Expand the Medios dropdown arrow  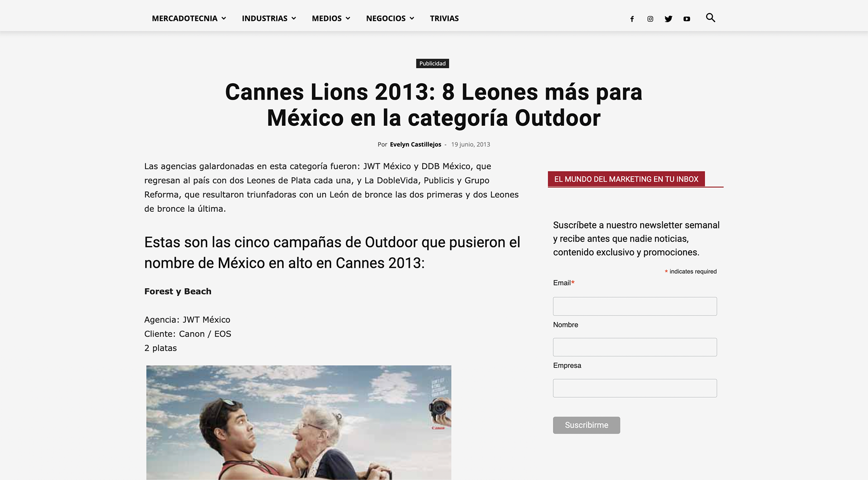point(348,19)
